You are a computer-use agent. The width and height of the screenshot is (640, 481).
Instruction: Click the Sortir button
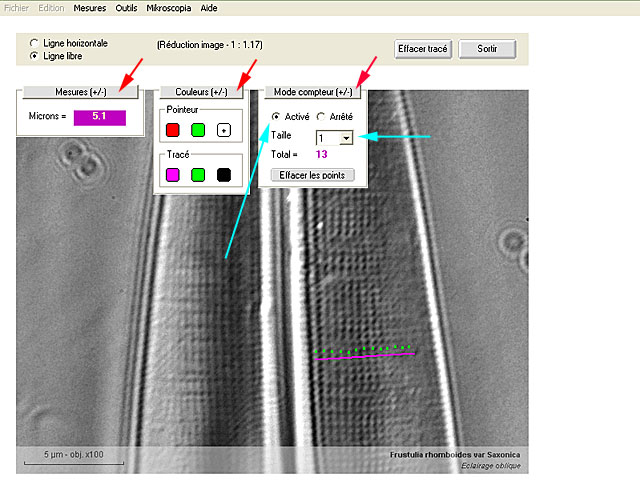pos(487,49)
